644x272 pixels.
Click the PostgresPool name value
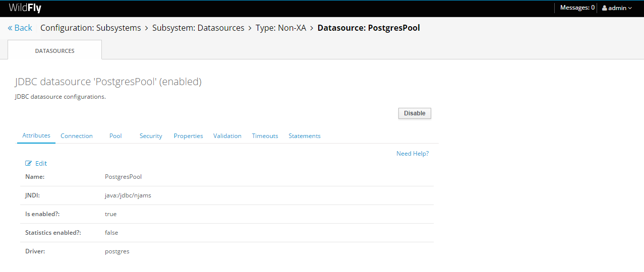click(x=123, y=177)
